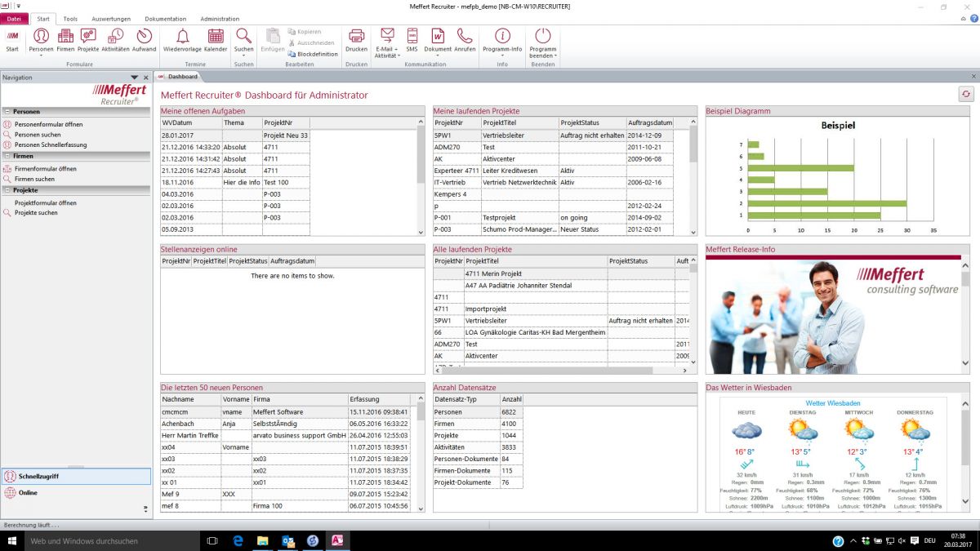The height and width of the screenshot is (551, 980).
Task: Collapse the Projekte navigation section
Action: (7, 190)
